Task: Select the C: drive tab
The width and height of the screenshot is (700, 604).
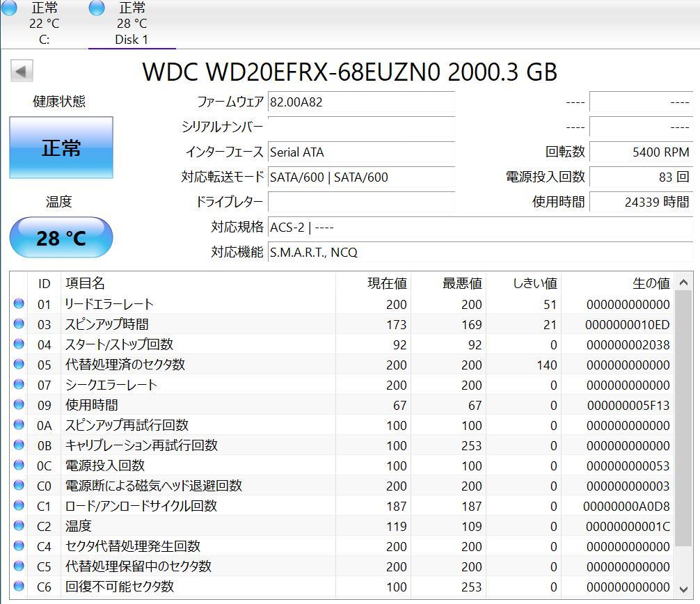Action: [x=45, y=23]
